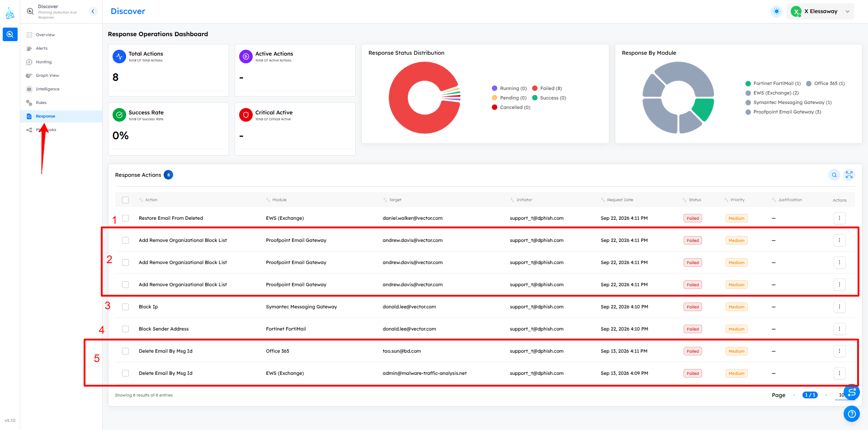Screen dimensions: 868x430
Task: Sort the table by Status column
Action: tap(692, 200)
